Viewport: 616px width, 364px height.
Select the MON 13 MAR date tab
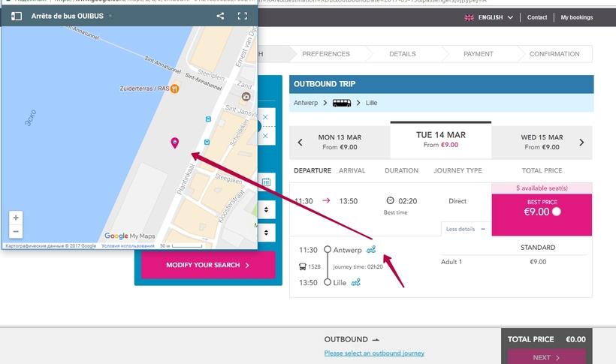pos(340,142)
